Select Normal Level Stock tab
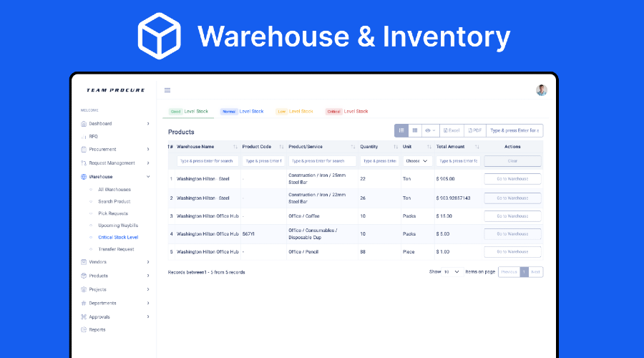The width and height of the screenshot is (644, 358). click(x=242, y=112)
